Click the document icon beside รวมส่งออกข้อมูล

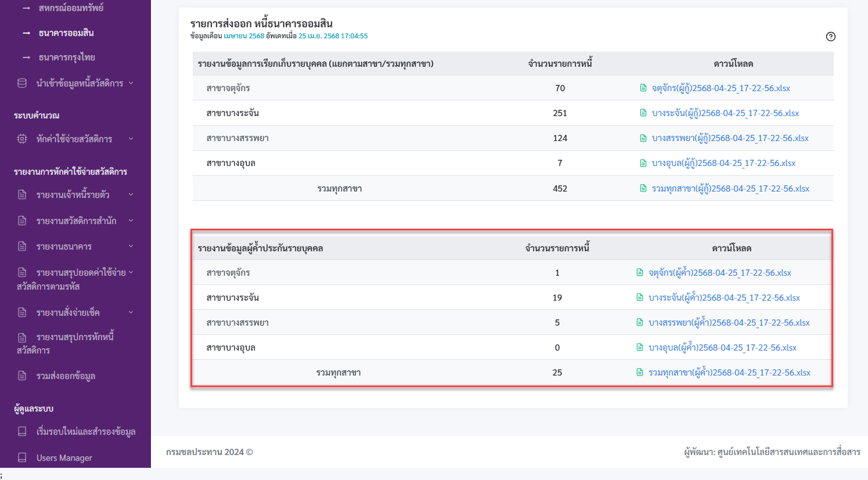(x=22, y=376)
